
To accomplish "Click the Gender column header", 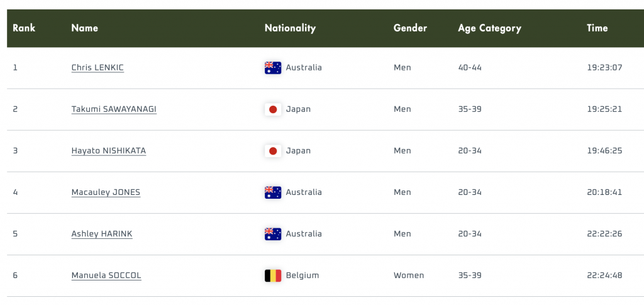I will [x=410, y=28].
